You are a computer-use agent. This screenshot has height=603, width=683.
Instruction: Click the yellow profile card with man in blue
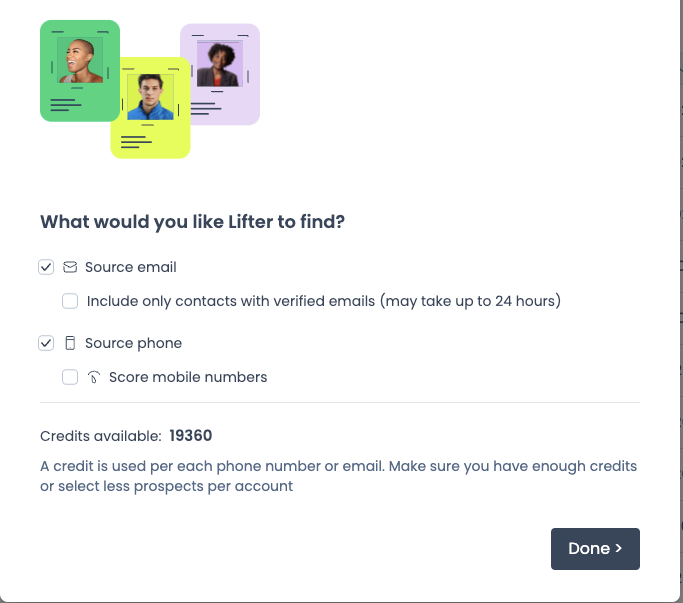point(150,108)
